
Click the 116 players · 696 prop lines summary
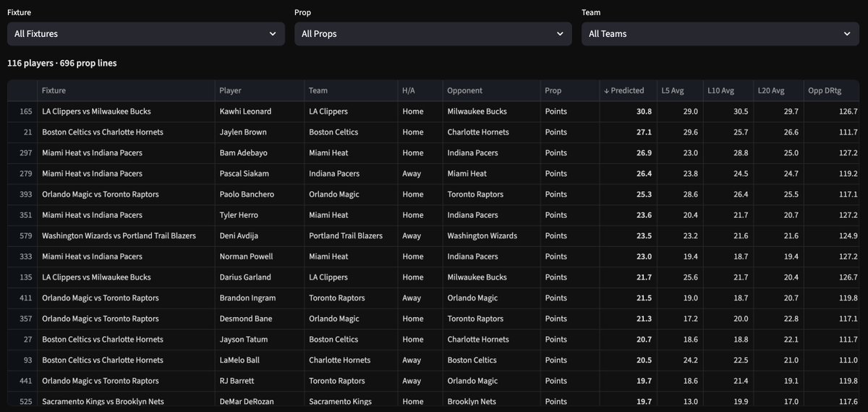coord(62,63)
